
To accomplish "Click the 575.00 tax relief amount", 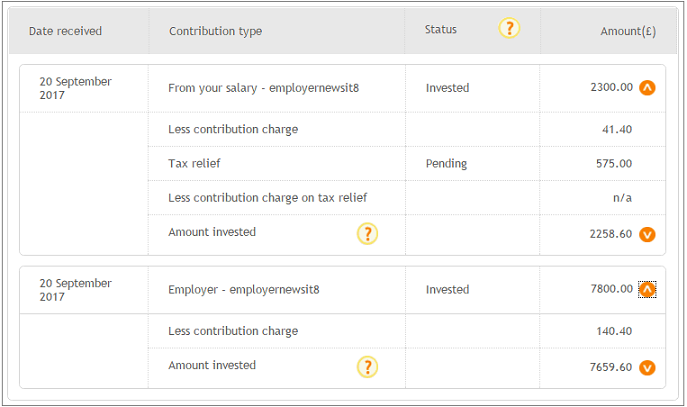I will click(x=614, y=163).
